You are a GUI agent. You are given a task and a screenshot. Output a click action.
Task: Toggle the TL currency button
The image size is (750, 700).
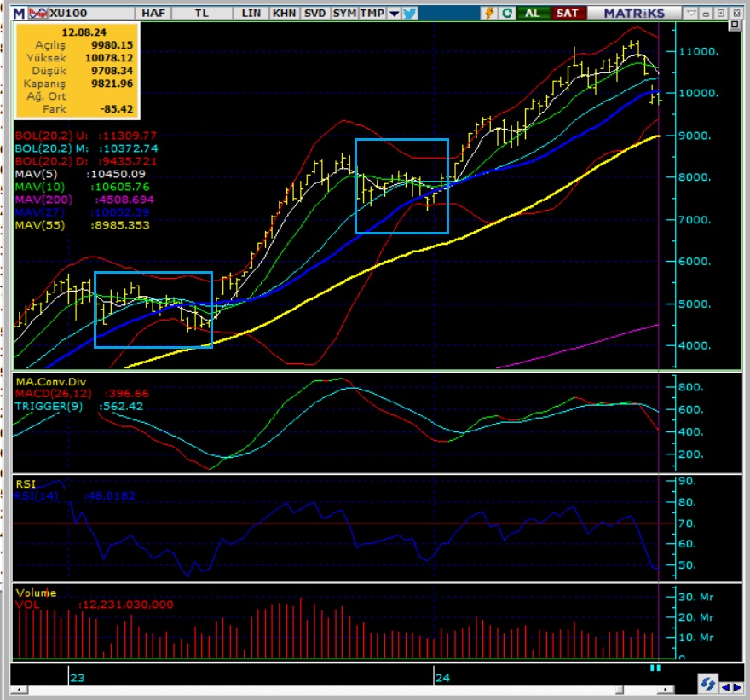click(201, 13)
